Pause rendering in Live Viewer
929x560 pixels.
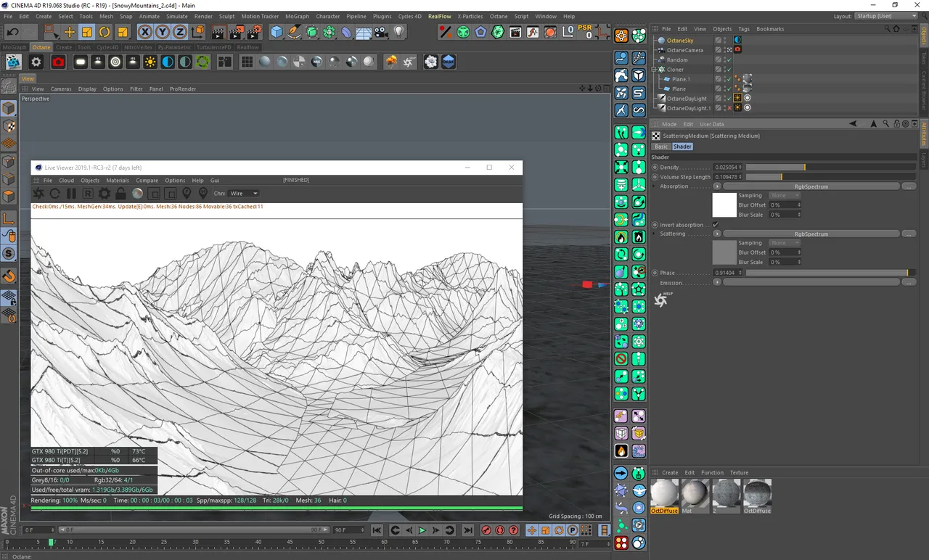71,194
